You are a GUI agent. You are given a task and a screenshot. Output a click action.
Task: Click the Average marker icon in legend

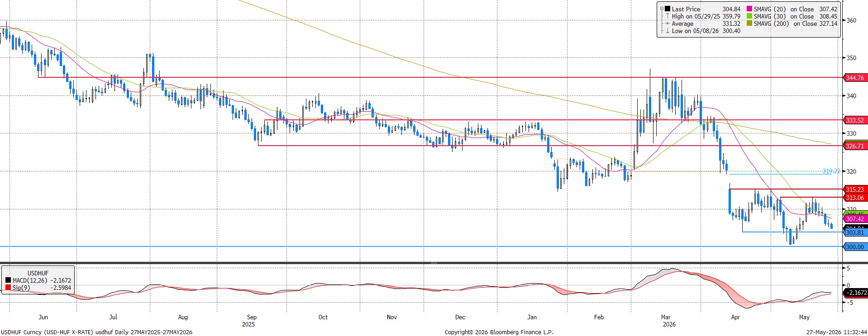tap(668, 23)
